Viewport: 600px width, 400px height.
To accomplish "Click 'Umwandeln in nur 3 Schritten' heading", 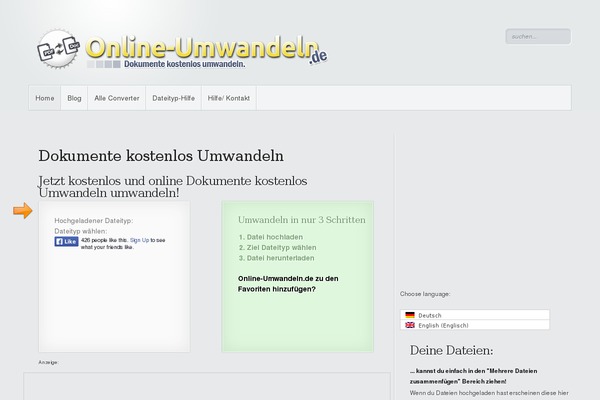I will coord(302,220).
